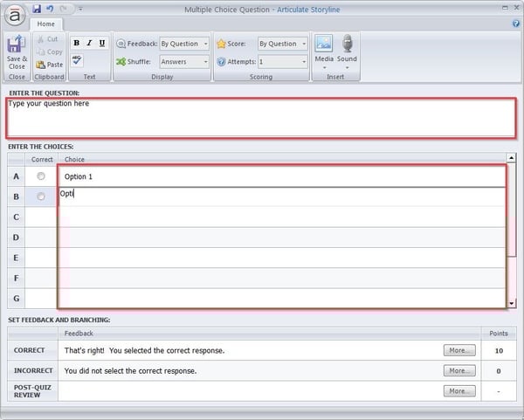Click the choice C text cell
This screenshot has height=420, width=524.
282,217
